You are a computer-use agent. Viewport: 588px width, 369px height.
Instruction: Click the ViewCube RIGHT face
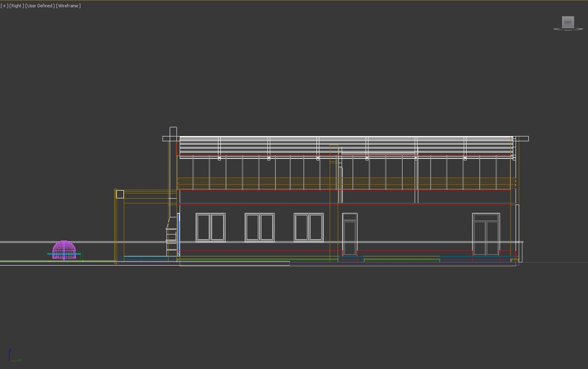pos(568,22)
